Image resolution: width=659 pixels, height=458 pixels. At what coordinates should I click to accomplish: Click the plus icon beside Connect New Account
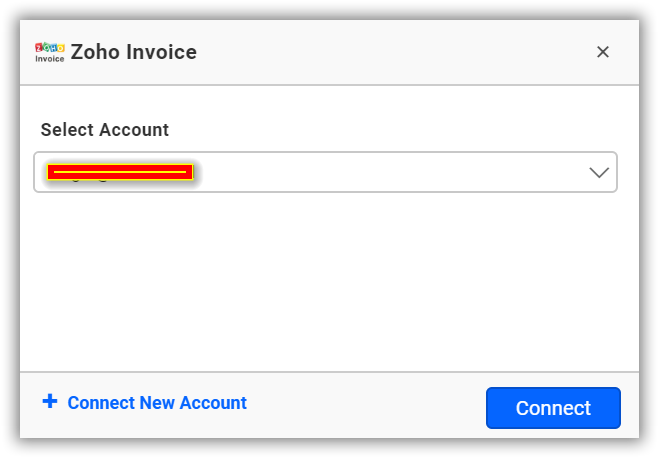point(50,401)
